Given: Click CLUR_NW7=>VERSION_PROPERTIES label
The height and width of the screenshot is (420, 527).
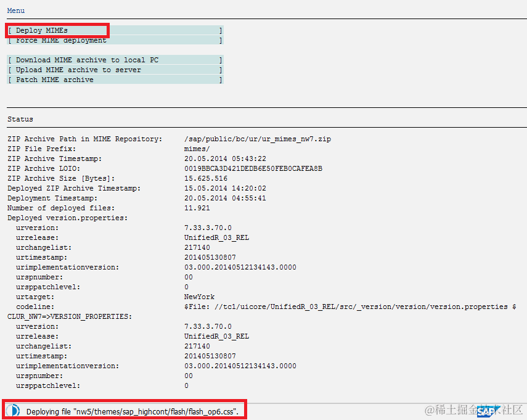Looking at the screenshot, I should [x=70, y=316].
